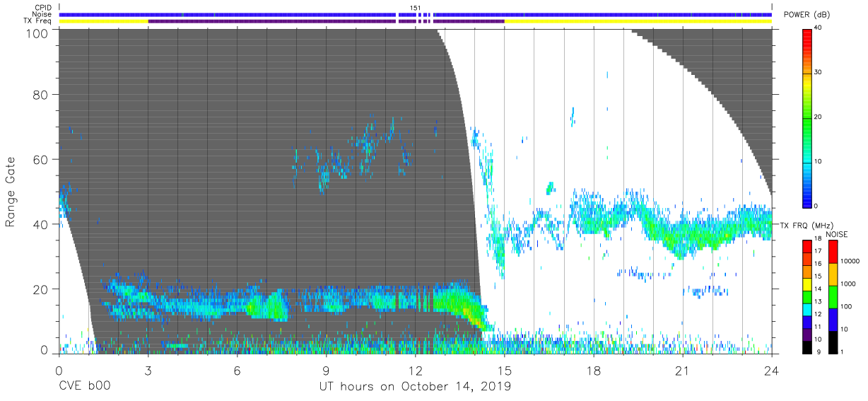This screenshot has width=868, height=401.
Task: Select the black bottom segment of the NOISE scale
Action: coord(833,342)
